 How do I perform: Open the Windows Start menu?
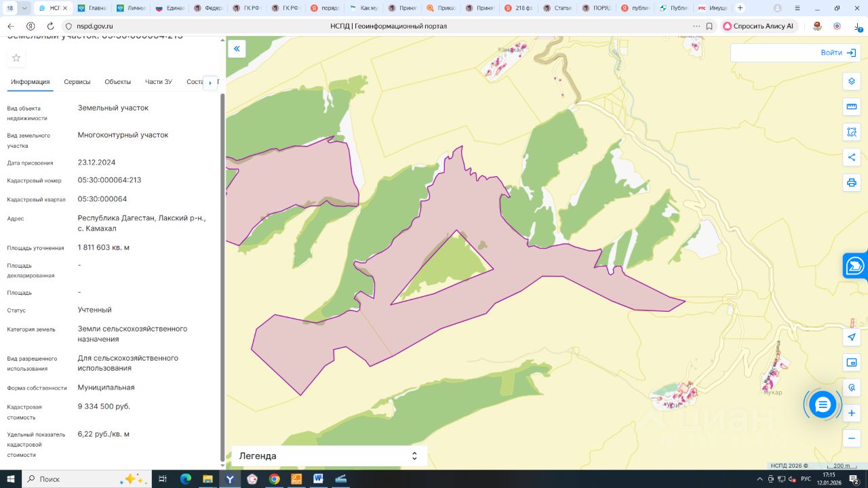(11, 479)
